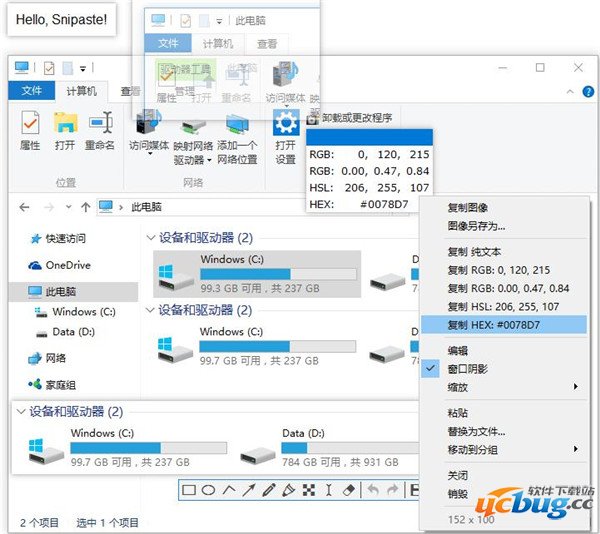Screen dimensions: 600x534
Task: Click Data (D:) usage bar in bottom pasted snip
Action: pyautogui.click(x=350, y=448)
